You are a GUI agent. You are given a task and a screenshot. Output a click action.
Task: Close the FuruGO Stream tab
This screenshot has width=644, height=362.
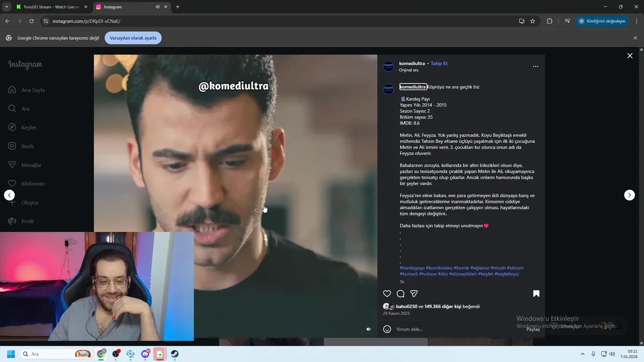click(x=86, y=7)
